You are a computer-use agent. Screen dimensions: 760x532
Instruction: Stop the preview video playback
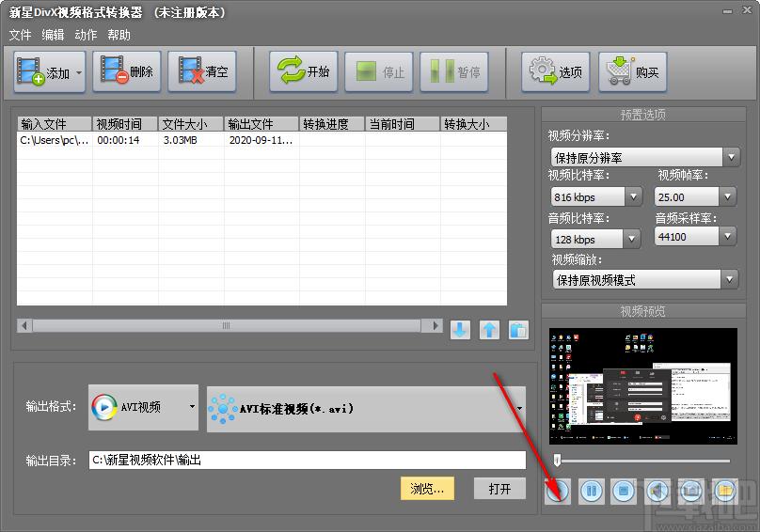pyautogui.click(x=624, y=492)
